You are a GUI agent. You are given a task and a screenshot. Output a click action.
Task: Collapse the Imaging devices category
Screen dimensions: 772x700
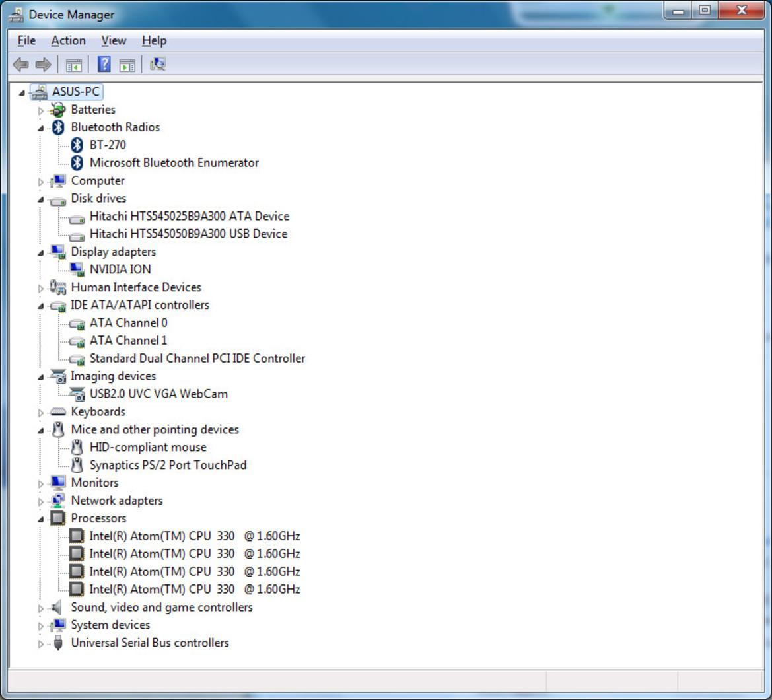point(41,377)
